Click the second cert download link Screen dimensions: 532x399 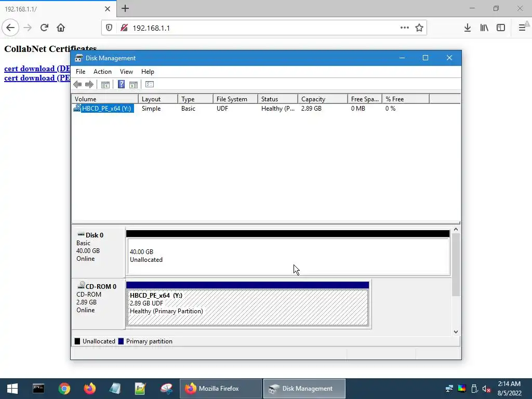37,78
